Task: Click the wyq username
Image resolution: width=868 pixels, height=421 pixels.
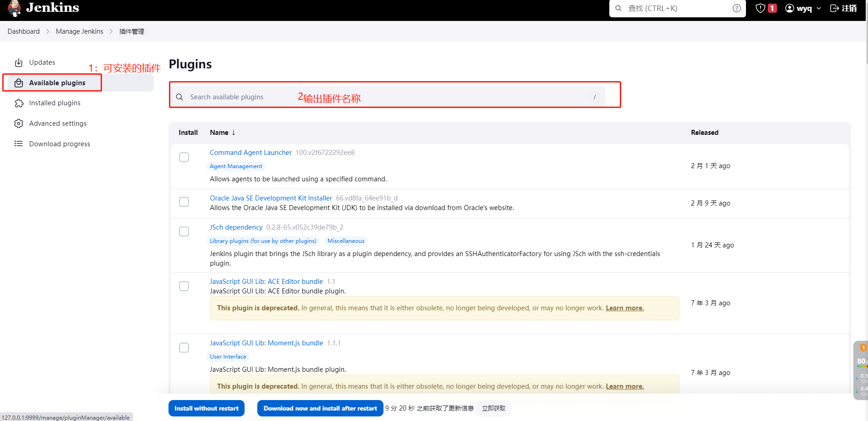Action: (804, 8)
